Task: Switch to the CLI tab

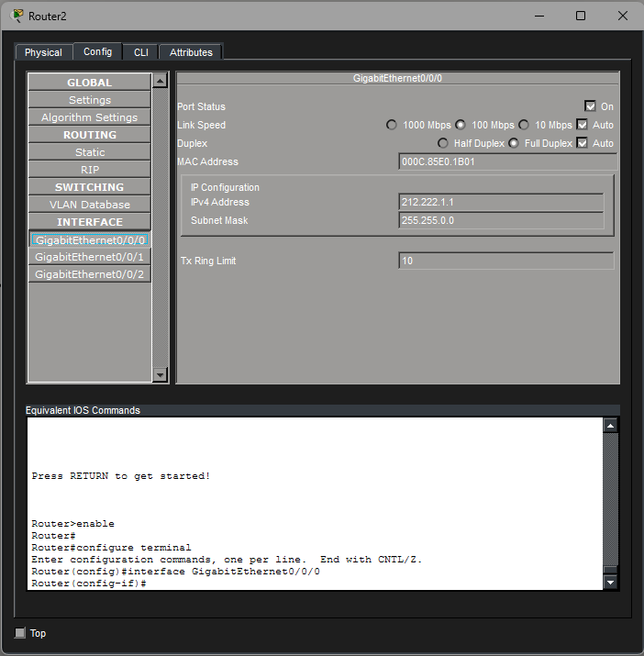Action: (141, 52)
